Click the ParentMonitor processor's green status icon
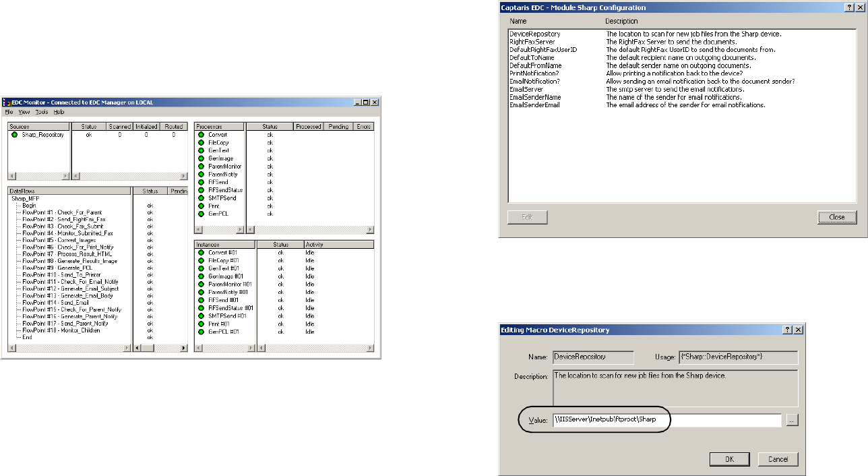This screenshot has width=868, height=476. coord(201,167)
